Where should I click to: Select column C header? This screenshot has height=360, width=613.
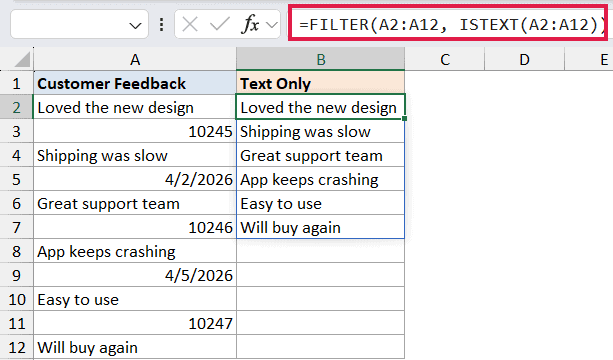tap(445, 59)
